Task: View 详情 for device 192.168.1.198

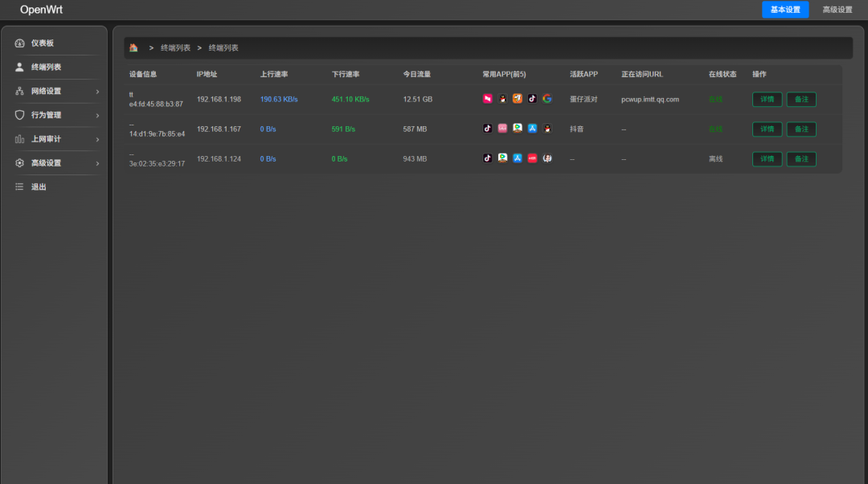Action: [x=768, y=99]
